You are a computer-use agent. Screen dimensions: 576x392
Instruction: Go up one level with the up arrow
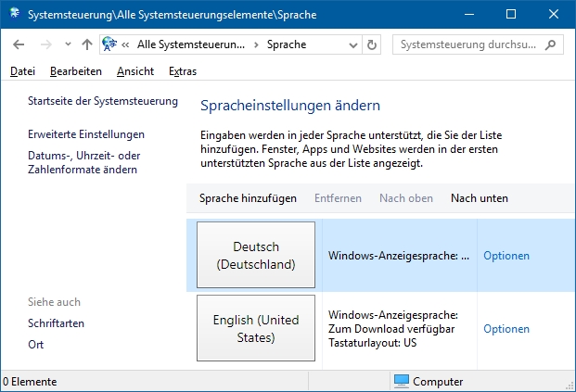click(x=87, y=44)
